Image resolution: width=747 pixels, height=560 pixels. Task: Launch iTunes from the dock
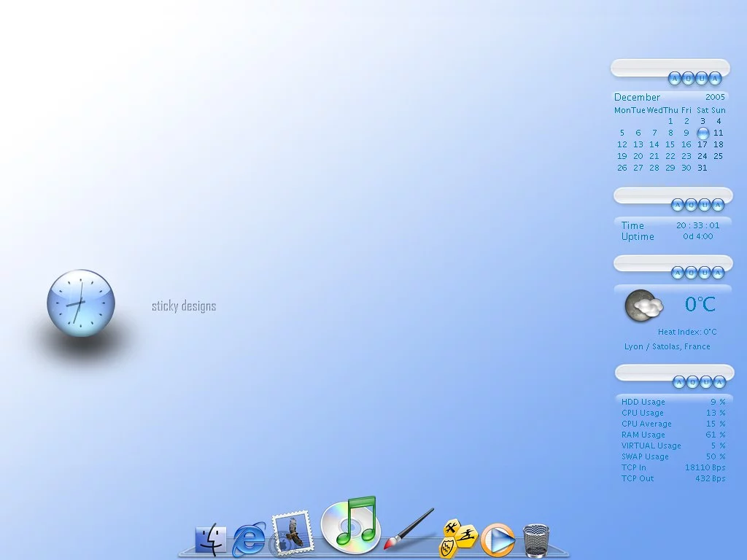351,524
